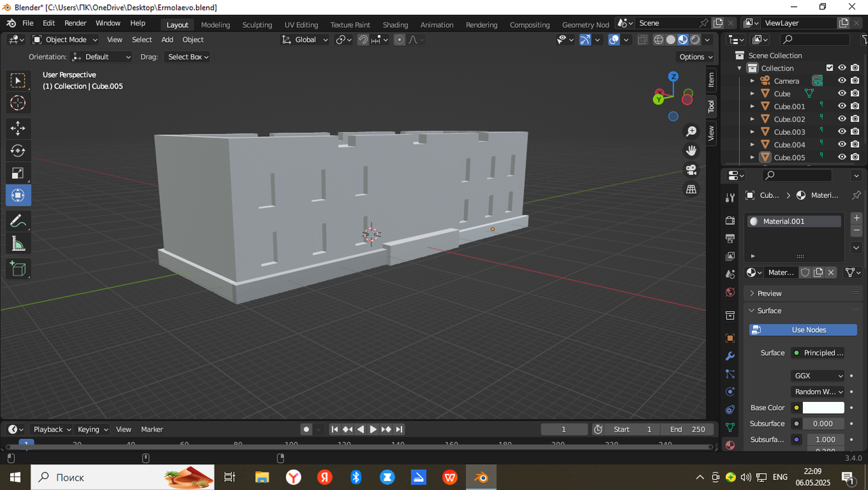The image size is (868, 490).
Task: Switch perspective/orthographic grid icon
Action: coord(691,189)
